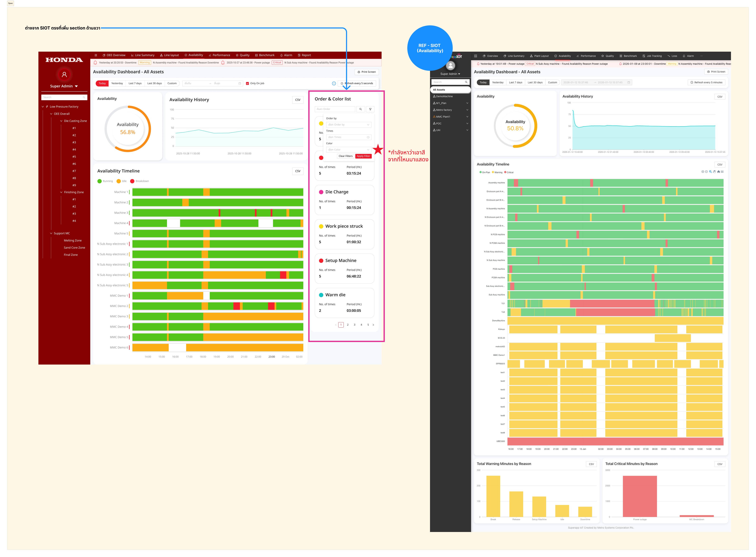The height and width of the screenshot is (557, 756).
Task: Click the zoom-in plus icon on SIOT timeline
Action: [703, 172]
